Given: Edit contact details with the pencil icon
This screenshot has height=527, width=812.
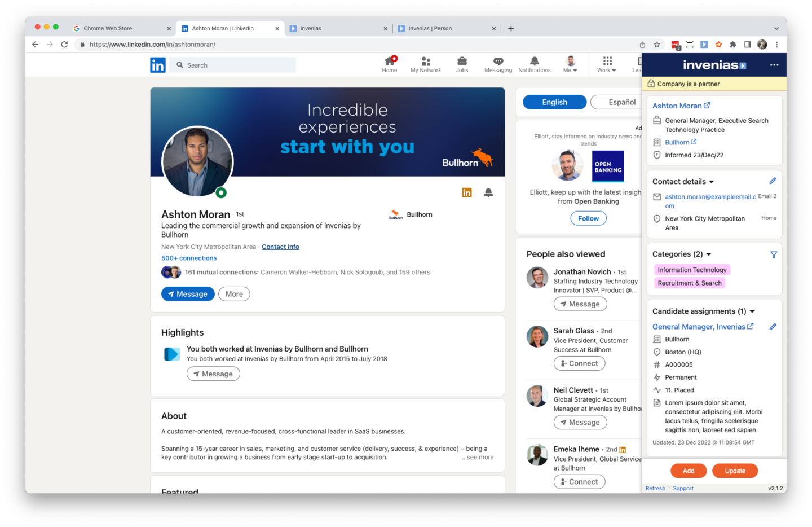Looking at the screenshot, I should (x=773, y=181).
